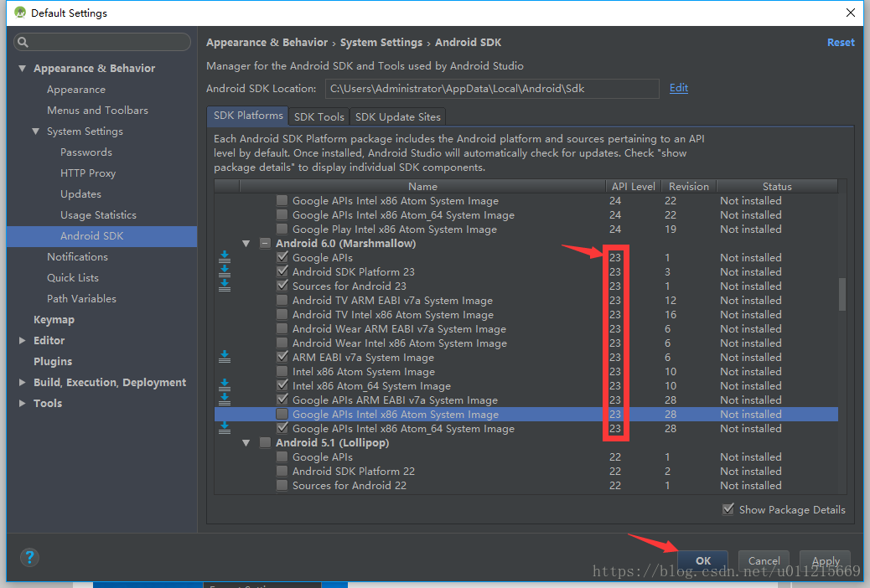Open Passwords settings
This screenshot has height=588, width=870.
[x=86, y=152]
